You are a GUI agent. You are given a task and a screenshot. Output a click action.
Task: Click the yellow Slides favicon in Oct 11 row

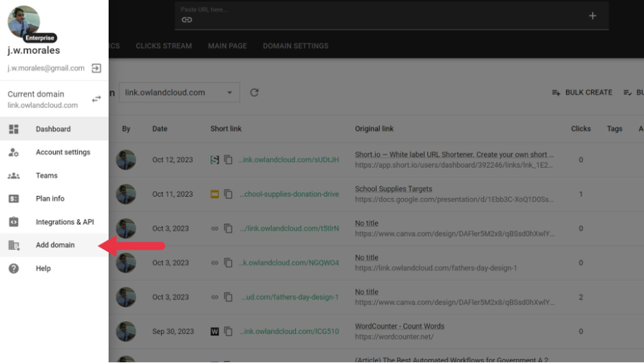[215, 194]
